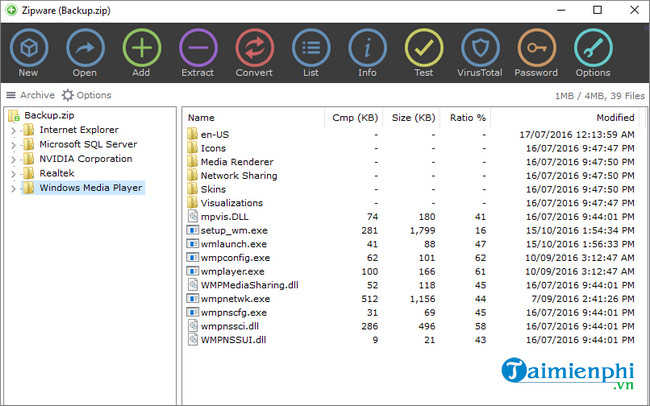Select the setup_wm.exe file

coord(410,230)
